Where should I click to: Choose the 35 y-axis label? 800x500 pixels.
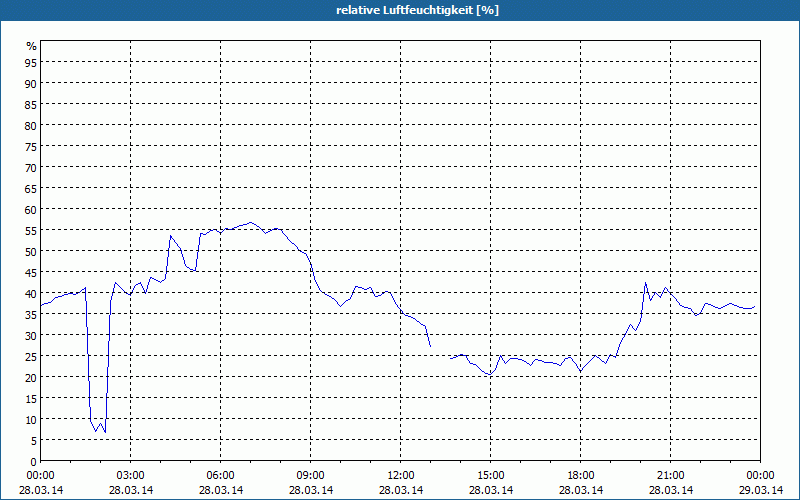[31, 314]
